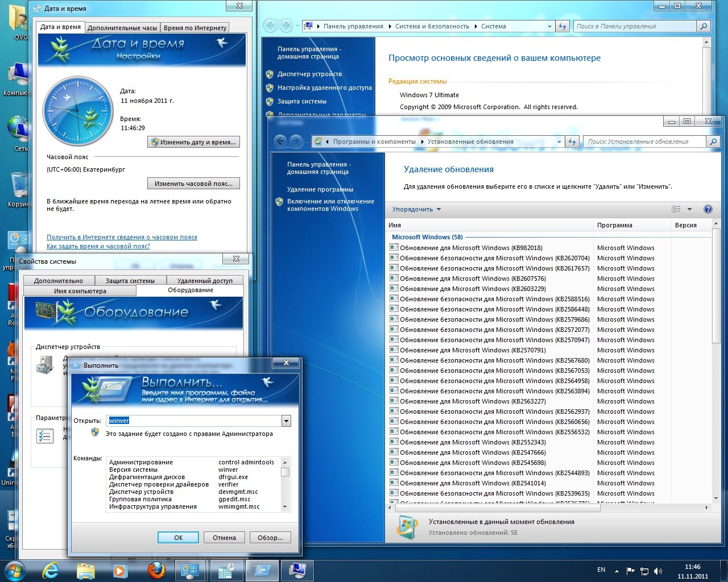Click Изменить часовой пояс button
The height and width of the screenshot is (582, 728).
[193, 184]
